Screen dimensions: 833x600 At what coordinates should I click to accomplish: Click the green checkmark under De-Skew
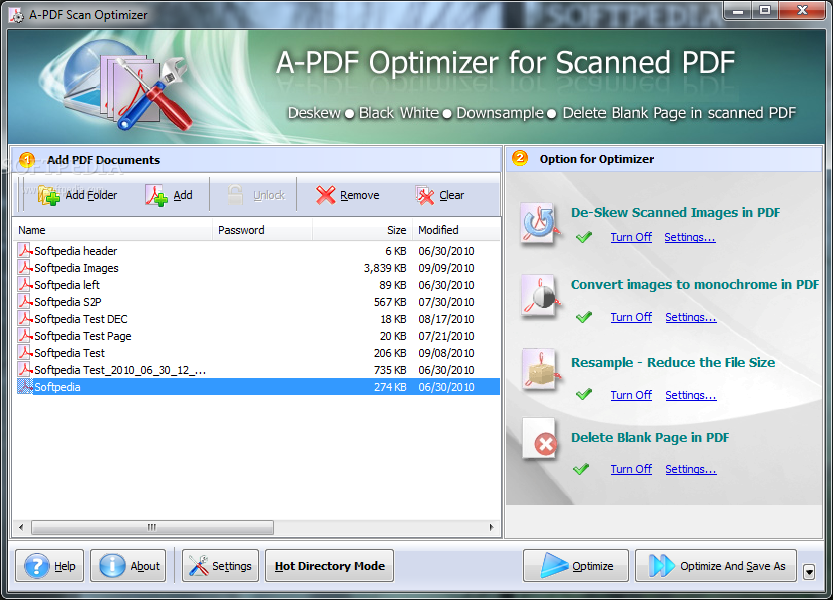coord(584,237)
